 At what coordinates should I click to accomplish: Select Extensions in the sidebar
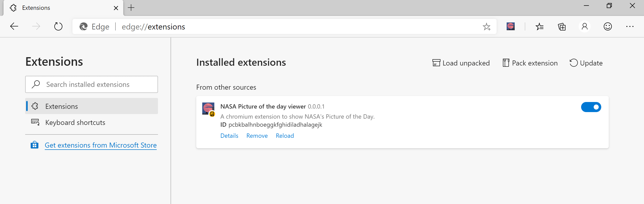click(92, 106)
